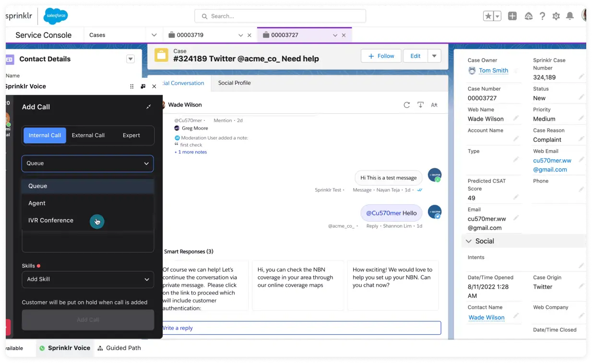The width and height of the screenshot is (592, 364).
Task: Edit the Status field pencil
Action: coord(581,97)
